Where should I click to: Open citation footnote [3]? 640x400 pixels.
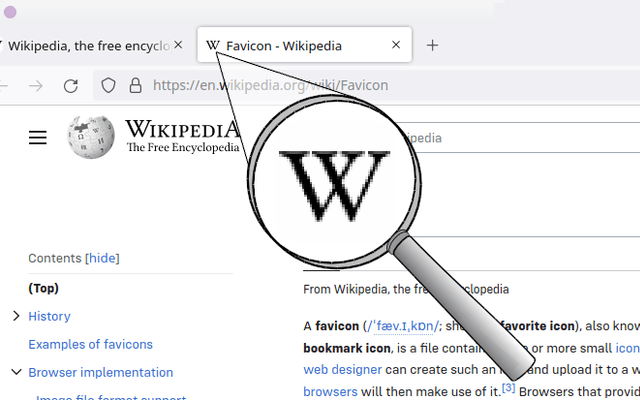tap(508, 387)
